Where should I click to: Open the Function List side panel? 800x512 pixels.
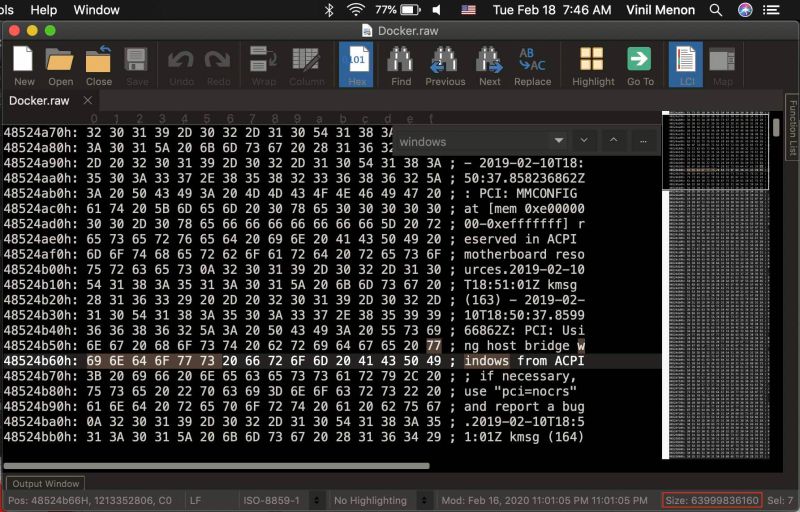(x=792, y=127)
